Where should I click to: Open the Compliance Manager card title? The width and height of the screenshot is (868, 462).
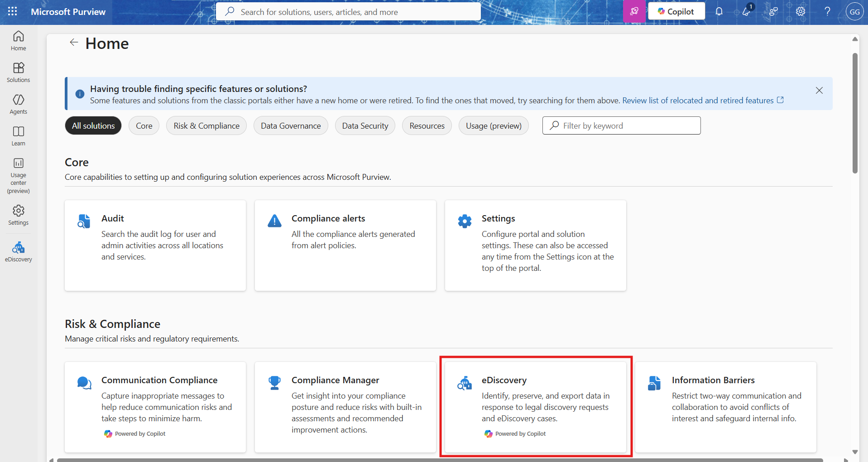coord(335,380)
